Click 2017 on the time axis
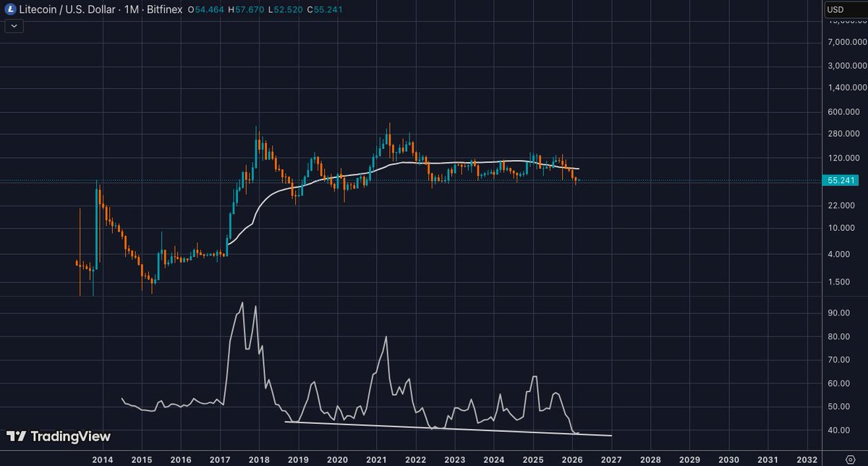The image size is (868, 466). (220, 459)
